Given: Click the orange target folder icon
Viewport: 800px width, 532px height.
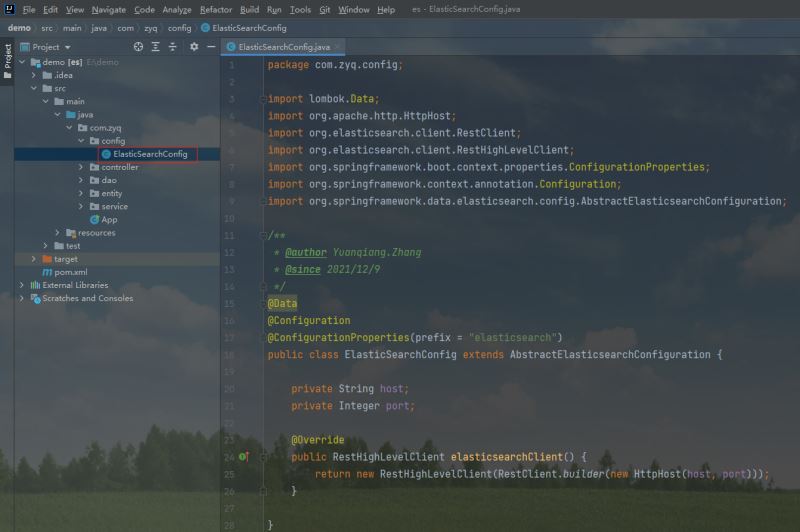Looking at the screenshot, I should (x=47, y=259).
